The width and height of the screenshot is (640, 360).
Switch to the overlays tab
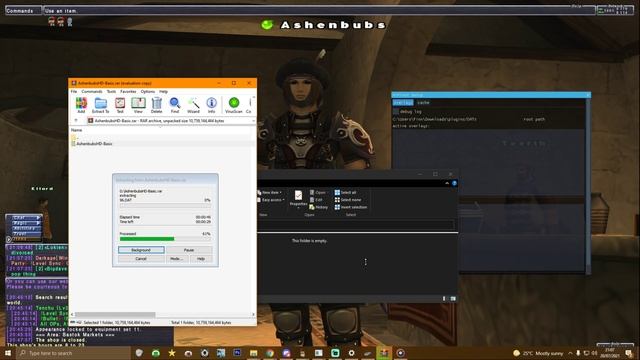[403, 103]
